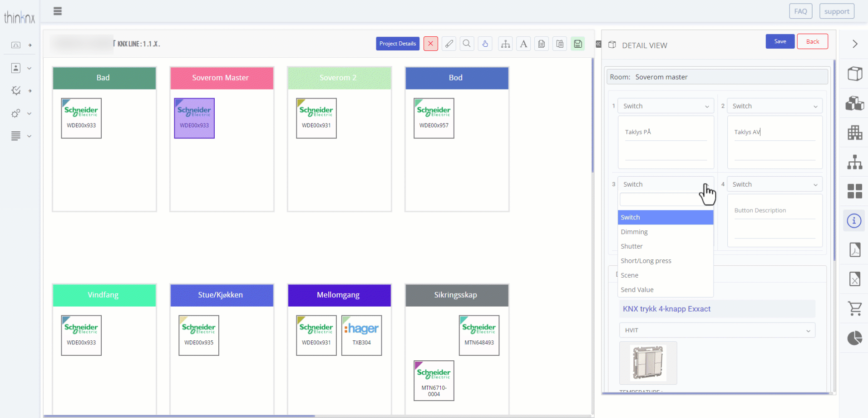
Task: Click the red X delete toolbar icon
Action: coord(430,44)
